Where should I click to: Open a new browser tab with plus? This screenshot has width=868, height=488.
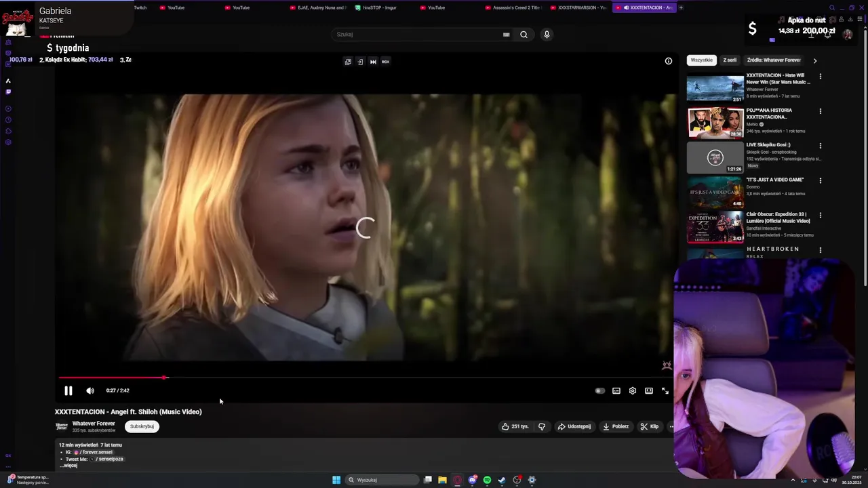[x=681, y=7]
